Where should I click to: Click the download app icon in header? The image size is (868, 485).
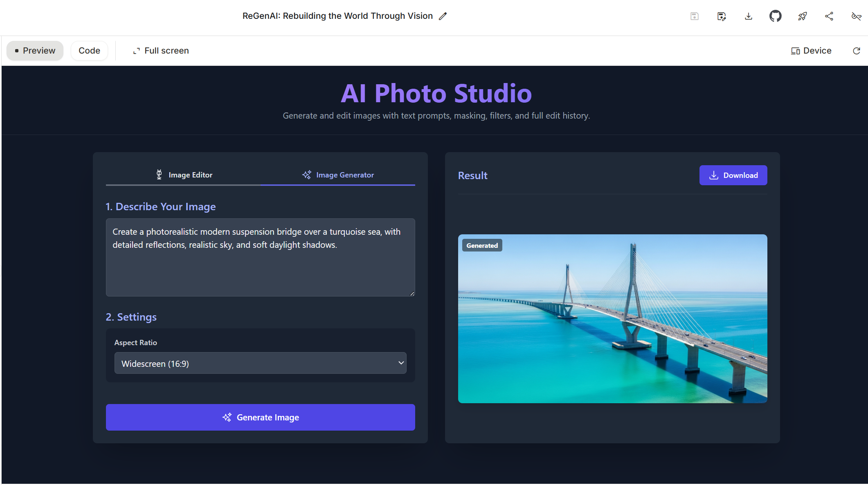click(748, 16)
